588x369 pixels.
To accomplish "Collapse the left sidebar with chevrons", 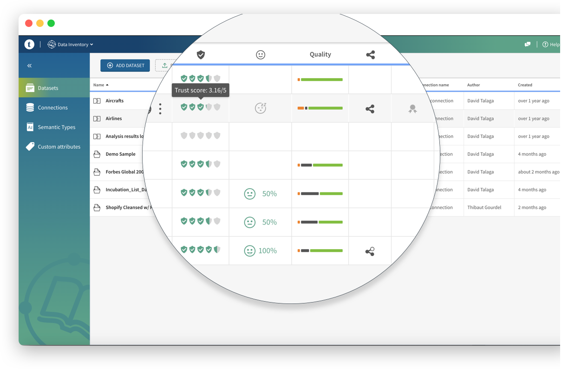I will point(29,66).
